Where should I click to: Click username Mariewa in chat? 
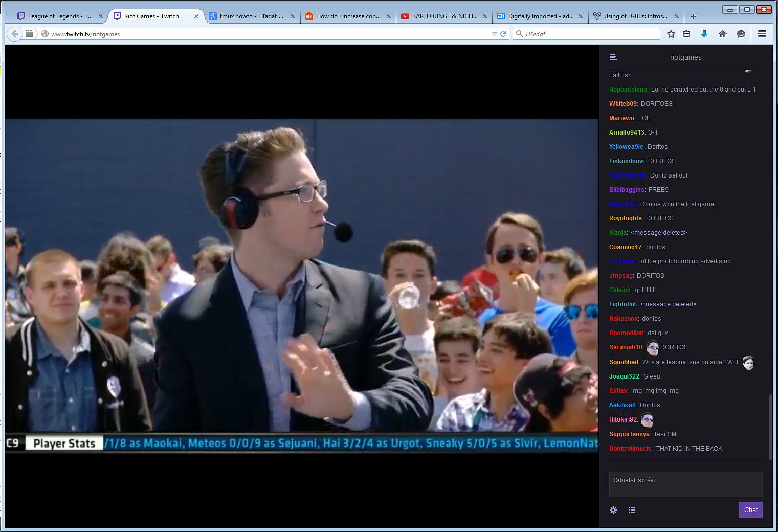(x=622, y=118)
